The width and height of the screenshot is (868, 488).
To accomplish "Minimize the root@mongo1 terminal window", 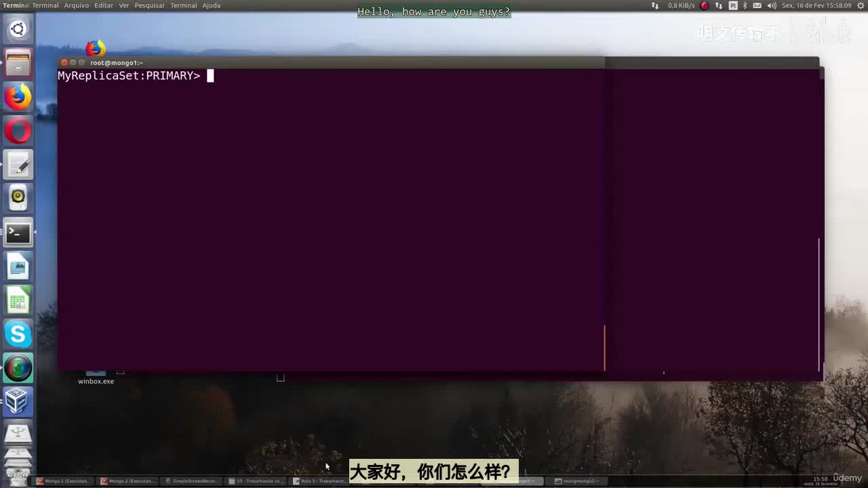I will click(x=73, y=62).
